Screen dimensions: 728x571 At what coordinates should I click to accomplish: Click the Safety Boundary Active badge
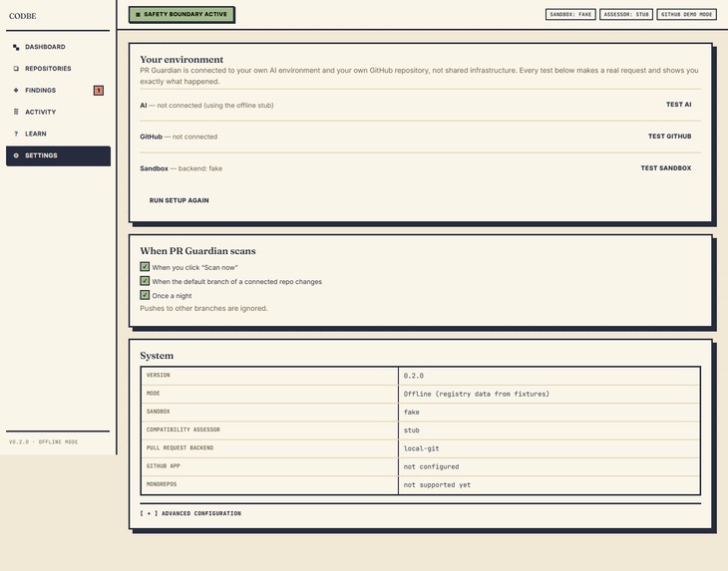[x=182, y=14]
